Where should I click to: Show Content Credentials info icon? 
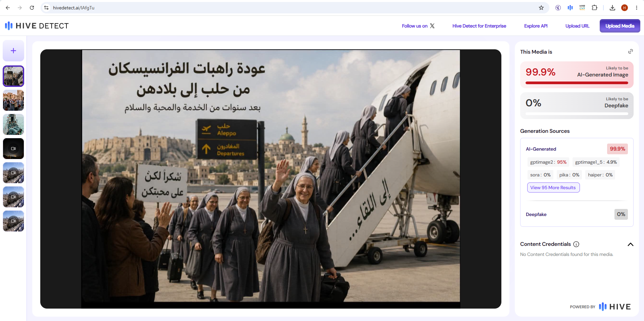(576, 244)
